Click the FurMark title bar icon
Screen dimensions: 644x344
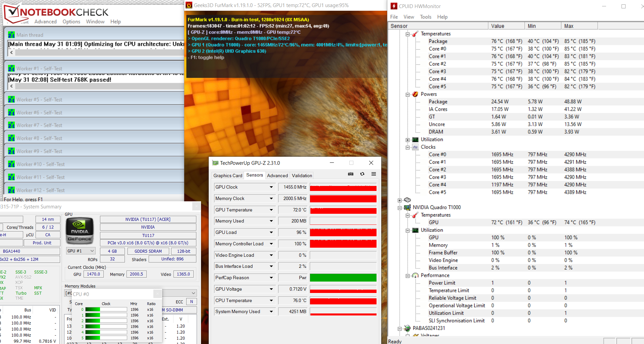(189, 5)
